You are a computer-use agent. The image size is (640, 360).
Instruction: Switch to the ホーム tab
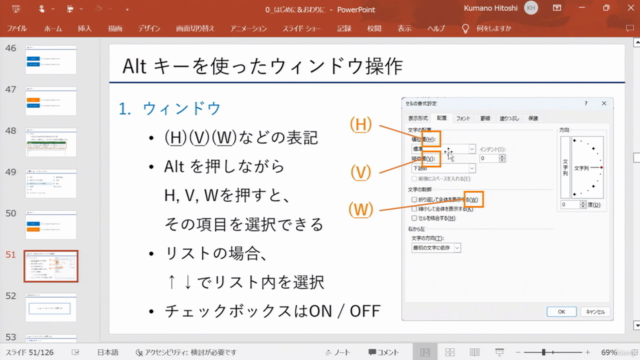53,28
